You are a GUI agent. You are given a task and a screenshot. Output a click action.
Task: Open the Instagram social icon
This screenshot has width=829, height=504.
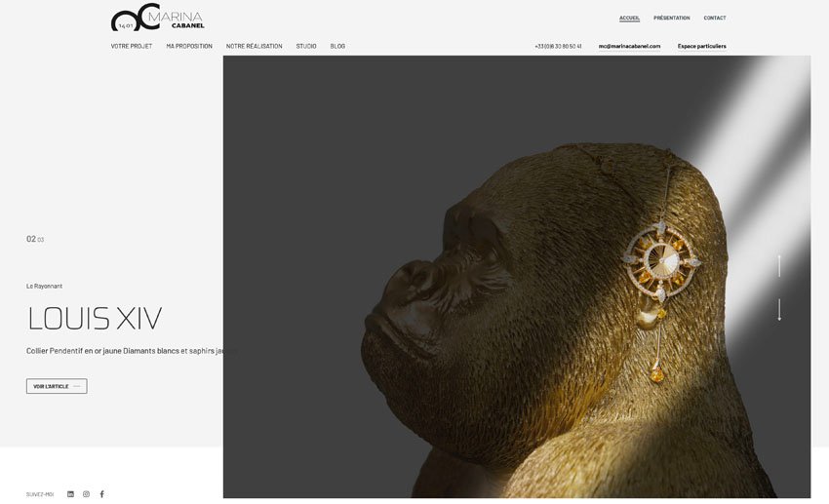click(x=86, y=494)
